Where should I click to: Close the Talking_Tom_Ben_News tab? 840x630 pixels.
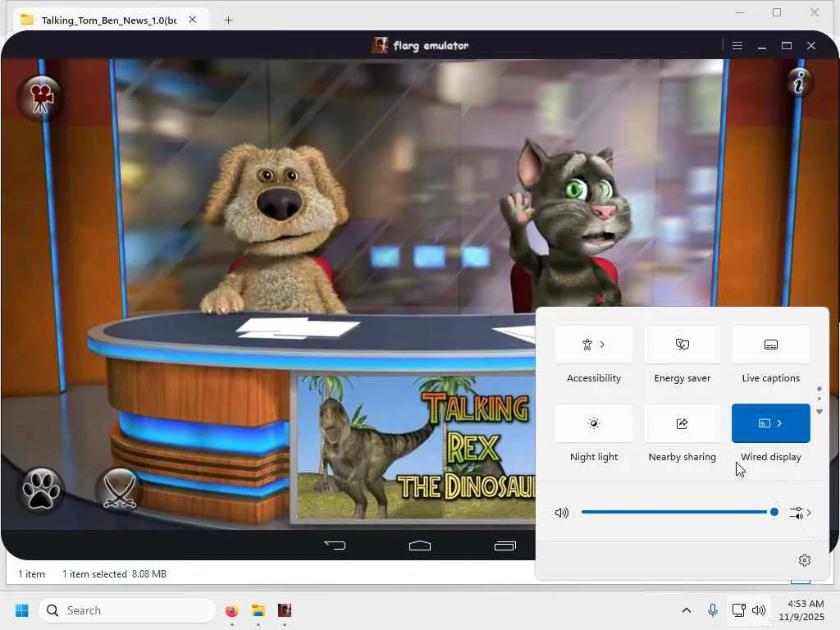tap(192, 20)
